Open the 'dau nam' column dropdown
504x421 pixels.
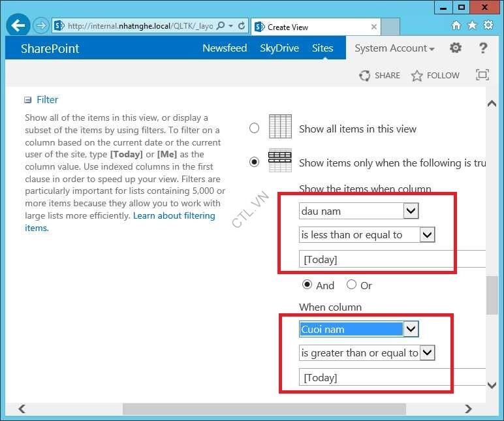click(411, 211)
